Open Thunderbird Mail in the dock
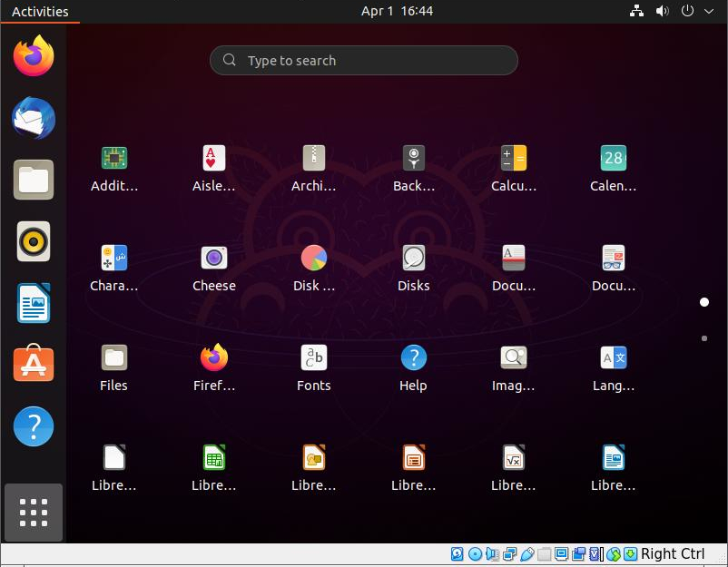The image size is (728, 567). coord(34,119)
